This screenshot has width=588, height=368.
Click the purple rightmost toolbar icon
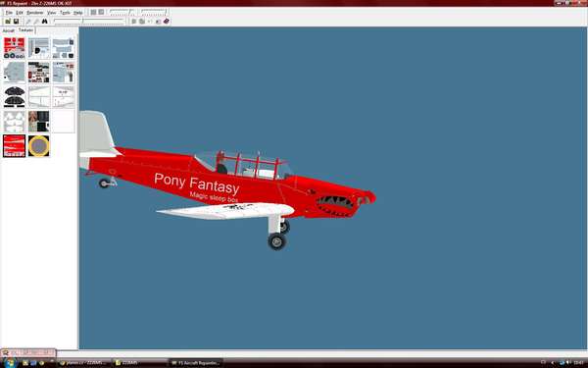tap(167, 22)
